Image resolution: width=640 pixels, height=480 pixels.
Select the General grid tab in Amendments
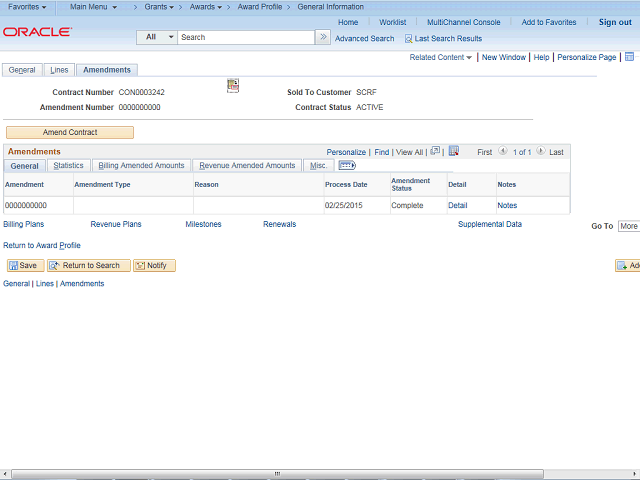click(24, 166)
